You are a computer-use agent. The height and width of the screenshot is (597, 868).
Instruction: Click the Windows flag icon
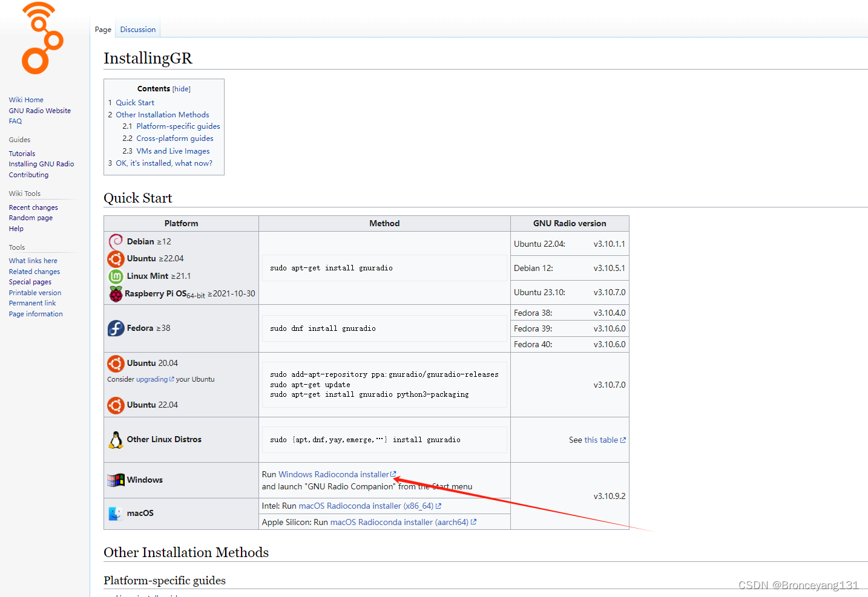(x=116, y=480)
